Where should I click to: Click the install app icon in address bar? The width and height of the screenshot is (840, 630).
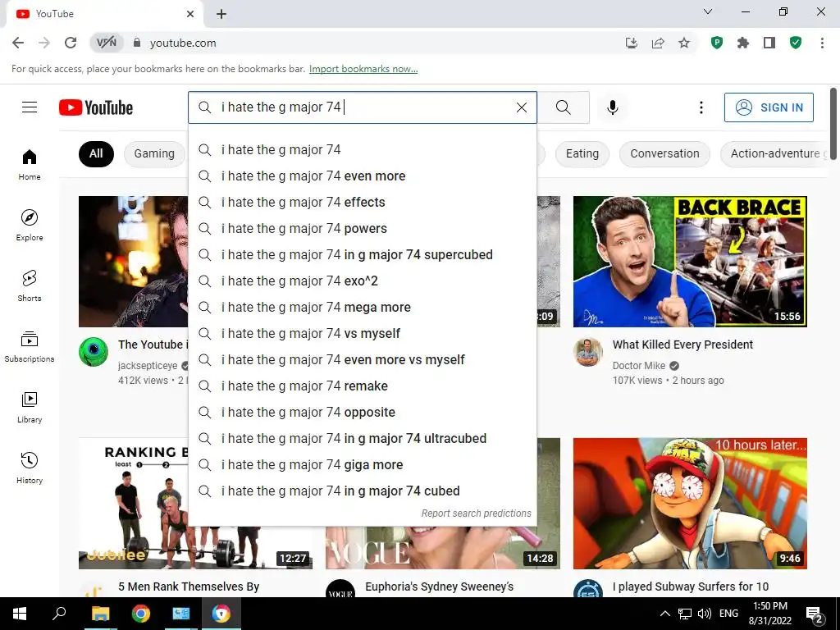point(632,43)
